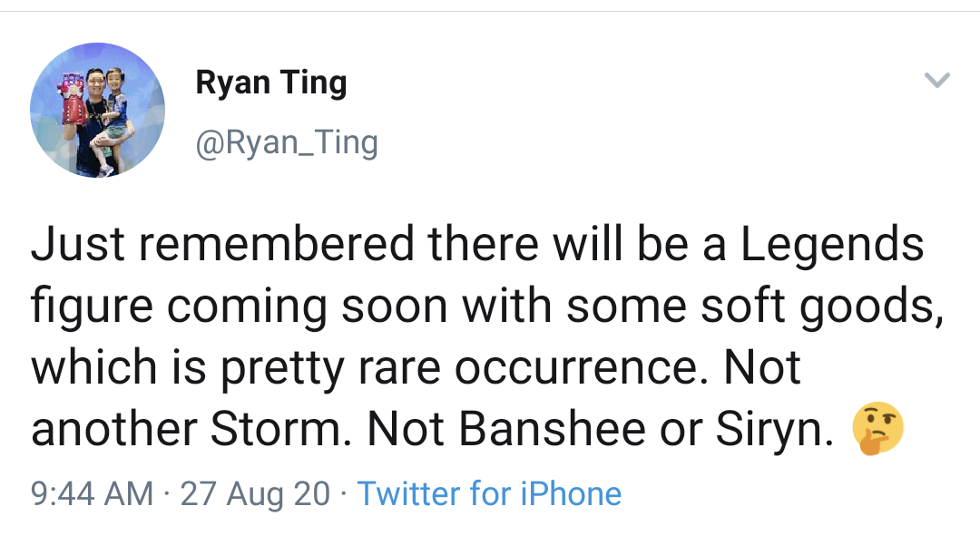Image resolution: width=980 pixels, height=545 pixels.
Task: Click the word Storm in the tweet
Action: [x=279, y=431]
